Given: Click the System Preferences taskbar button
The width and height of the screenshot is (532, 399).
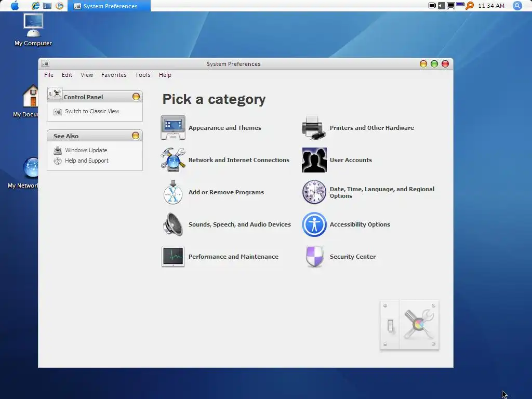Looking at the screenshot, I should click(109, 6).
